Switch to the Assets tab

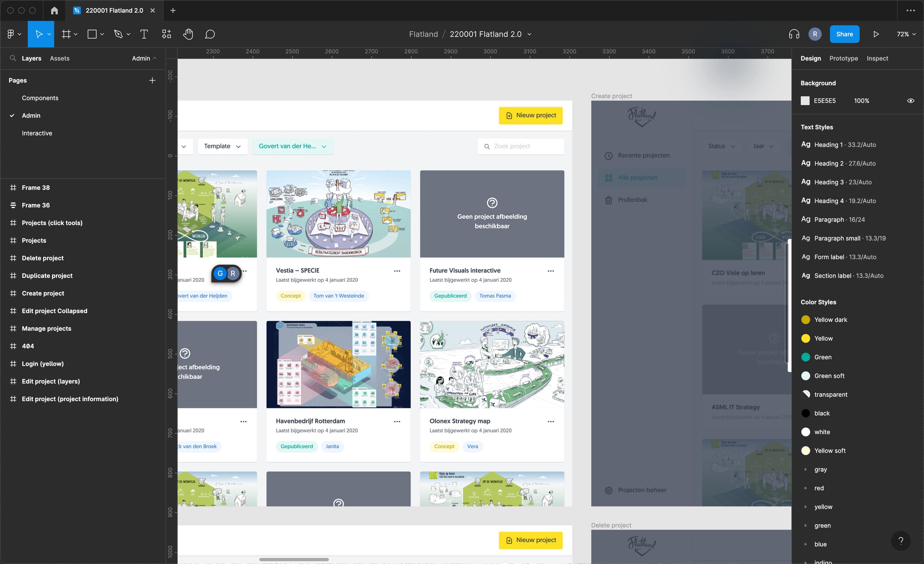60,58
